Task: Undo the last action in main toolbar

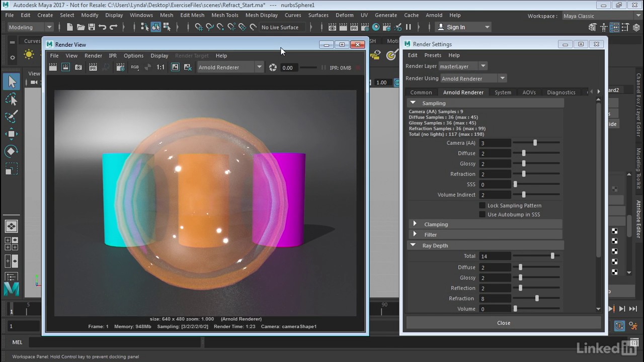Action: (x=103, y=27)
